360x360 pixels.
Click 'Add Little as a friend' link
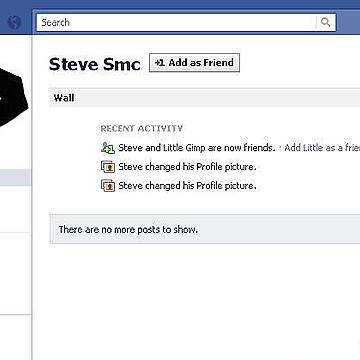(x=322, y=148)
